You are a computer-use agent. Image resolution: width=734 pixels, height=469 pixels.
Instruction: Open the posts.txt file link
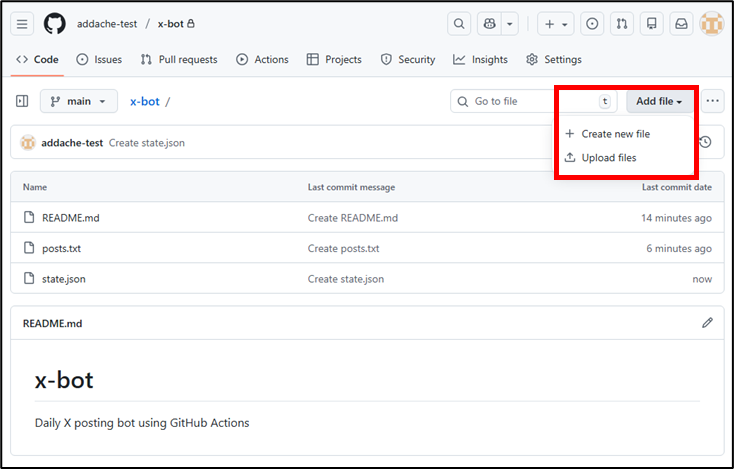61,248
